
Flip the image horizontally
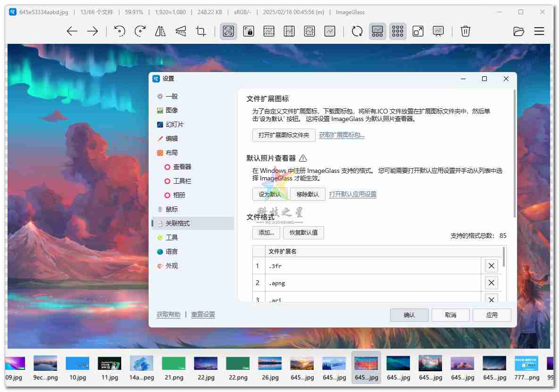click(x=160, y=32)
